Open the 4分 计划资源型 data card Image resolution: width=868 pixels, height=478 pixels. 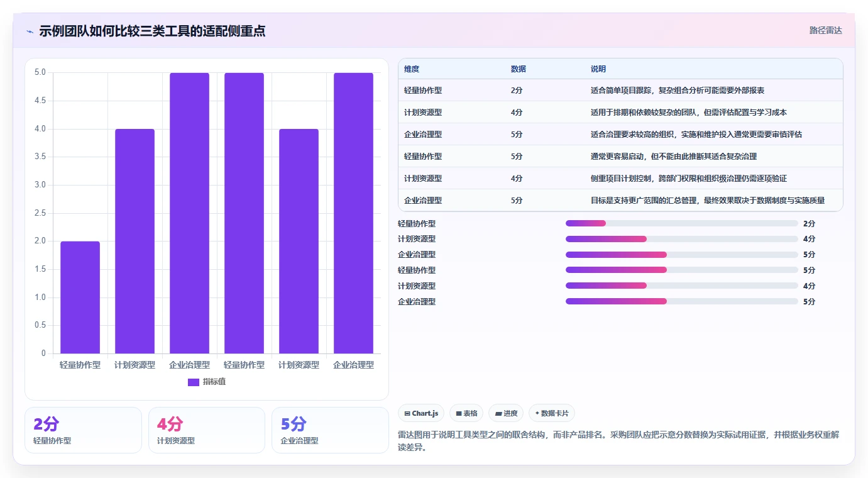pyautogui.click(x=207, y=430)
